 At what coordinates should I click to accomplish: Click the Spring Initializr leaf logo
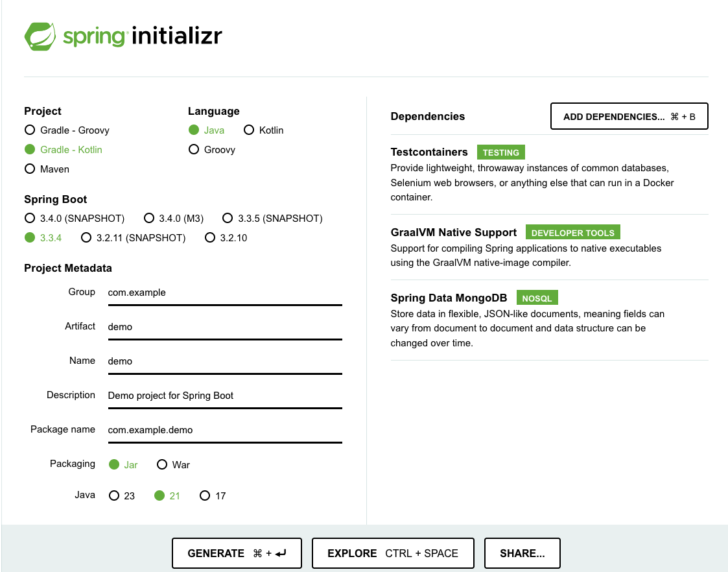pyautogui.click(x=41, y=36)
